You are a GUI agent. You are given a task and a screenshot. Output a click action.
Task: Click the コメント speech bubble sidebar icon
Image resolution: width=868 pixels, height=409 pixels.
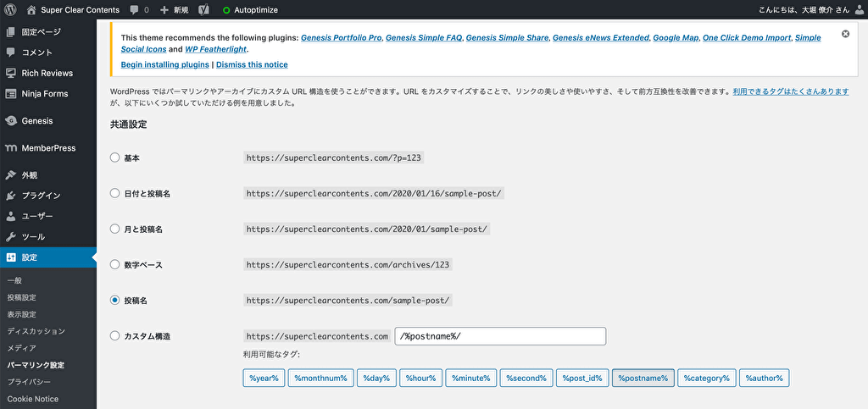(x=10, y=53)
